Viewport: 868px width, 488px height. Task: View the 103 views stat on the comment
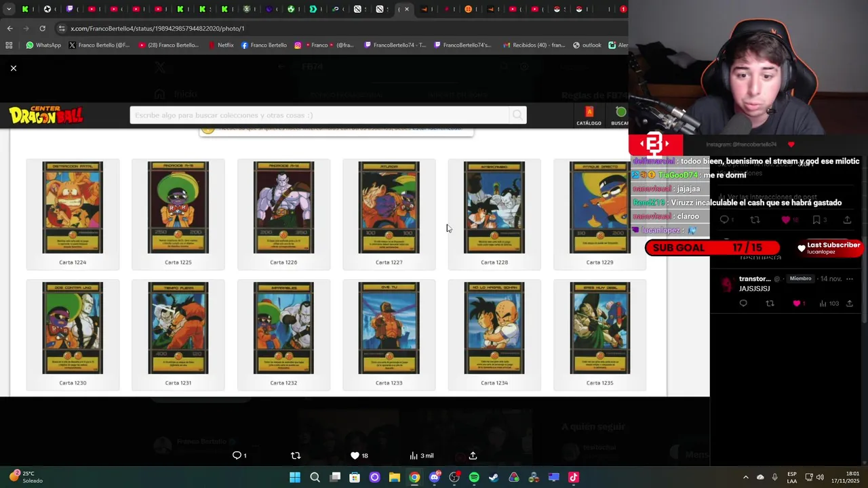829,304
